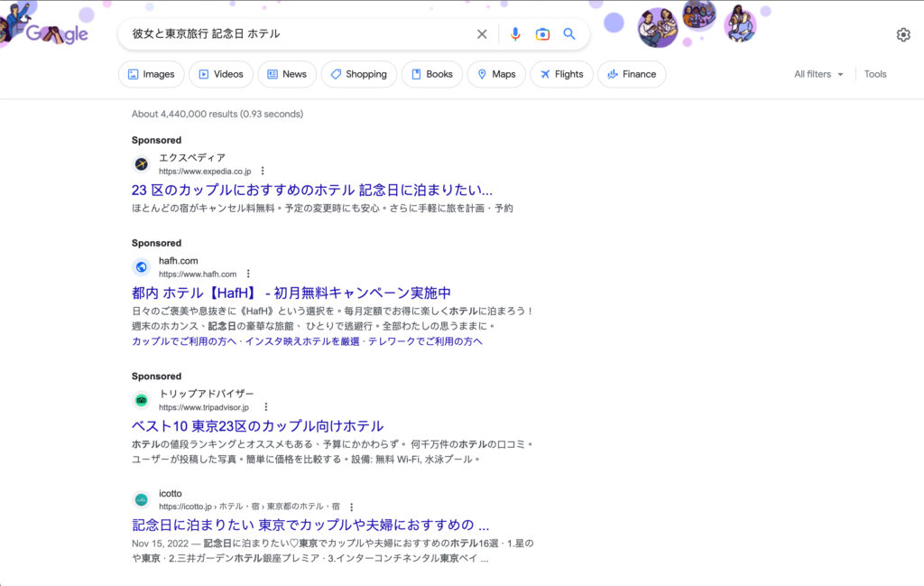Click the エクスペディア site name

pos(192,158)
